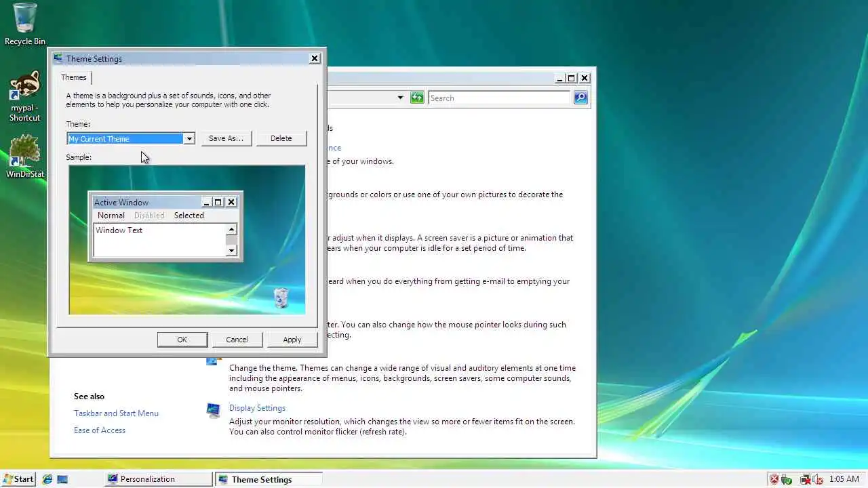Click the Search input field
Screen dimensions: 868x488
499,98
